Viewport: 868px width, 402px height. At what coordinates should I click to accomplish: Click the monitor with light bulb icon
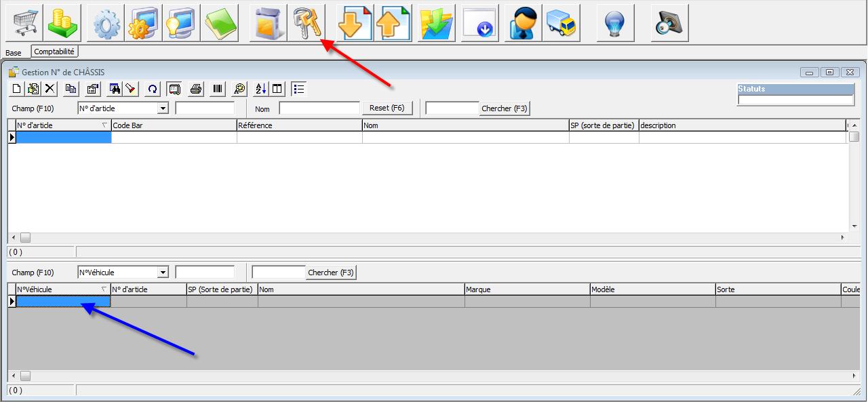click(x=181, y=23)
